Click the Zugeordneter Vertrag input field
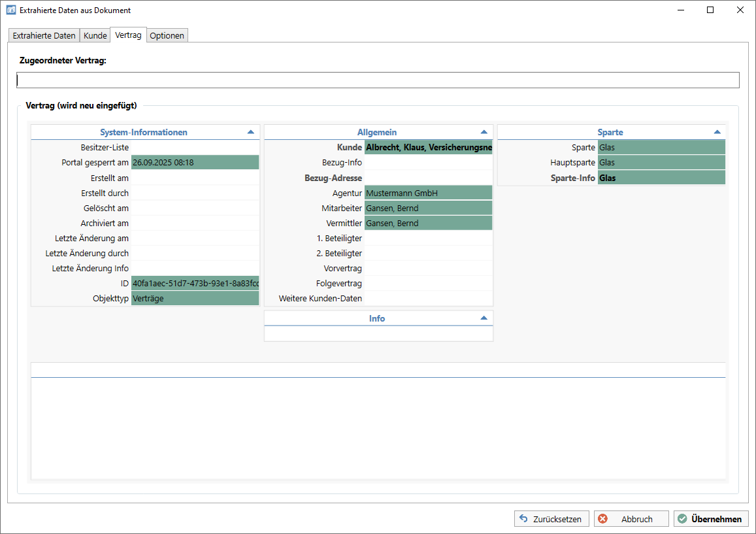The height and width of the screenshot is (534, 756). click(x=378, y=80)
